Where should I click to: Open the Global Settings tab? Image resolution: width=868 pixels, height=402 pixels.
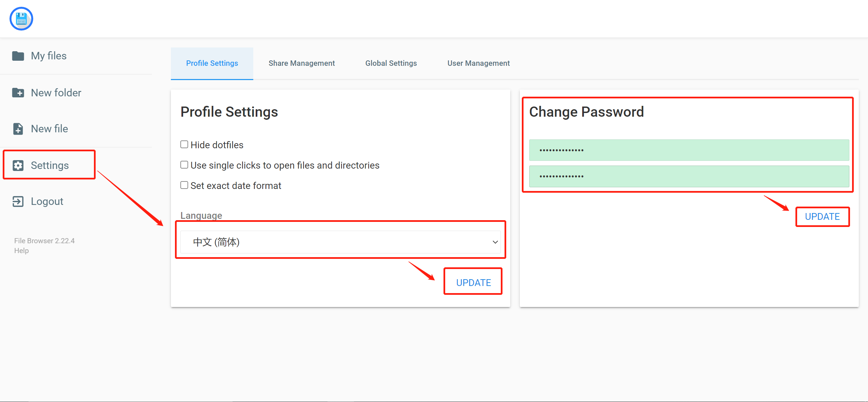click(x=391, y=63)
